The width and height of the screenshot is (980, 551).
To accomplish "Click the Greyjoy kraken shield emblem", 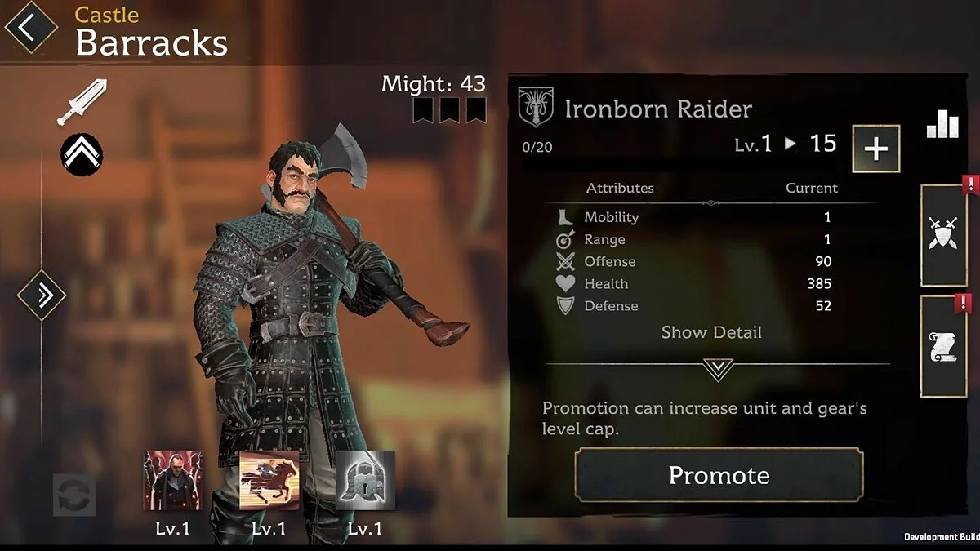I will [x=535, y=108].
